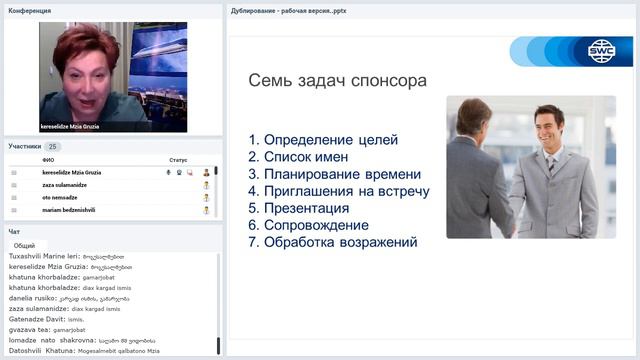Select participant row zaza sulamanidze
This screenshot has width=640, height=360.
110,185
